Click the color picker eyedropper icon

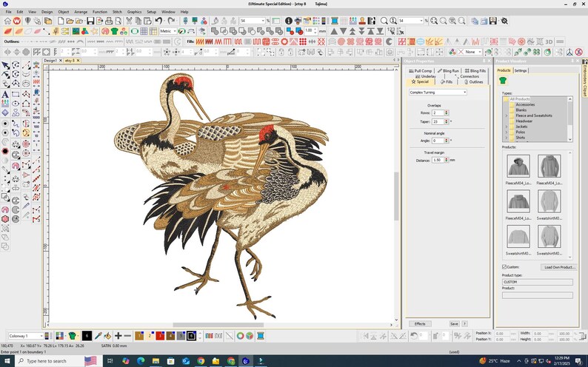(98, 336)
